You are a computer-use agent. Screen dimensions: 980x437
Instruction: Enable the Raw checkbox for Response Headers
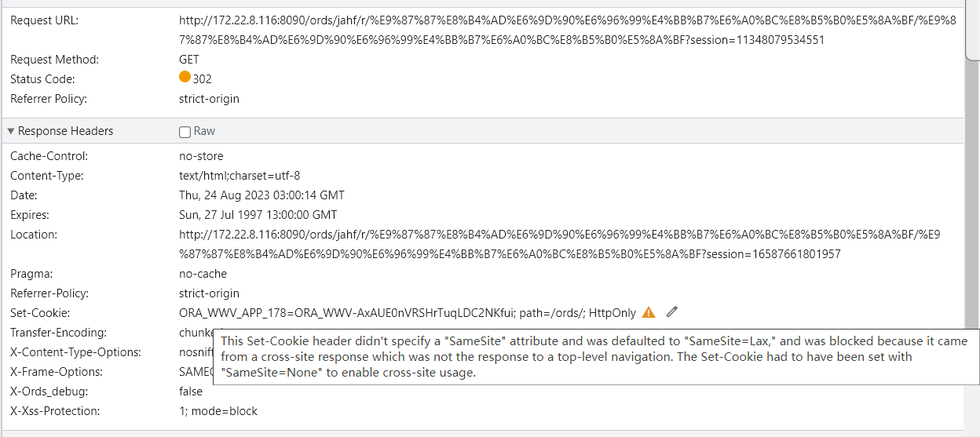click(x=185, y=132)
